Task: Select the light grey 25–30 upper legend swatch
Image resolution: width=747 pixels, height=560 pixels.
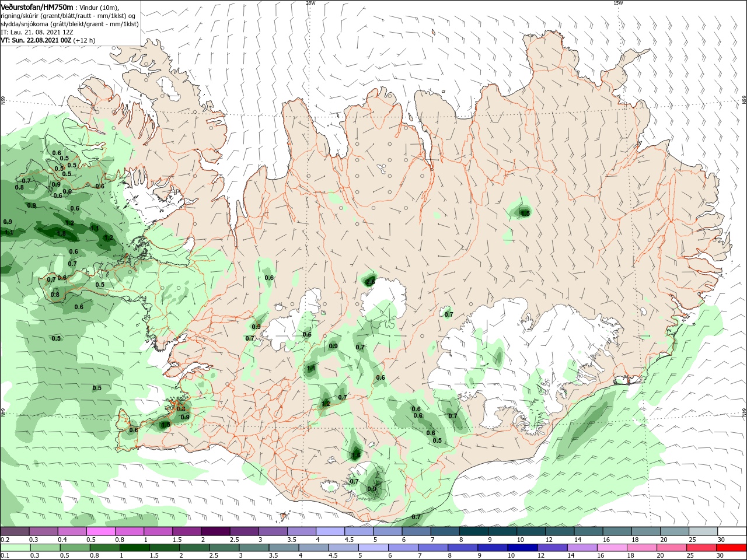Action: 703,531
